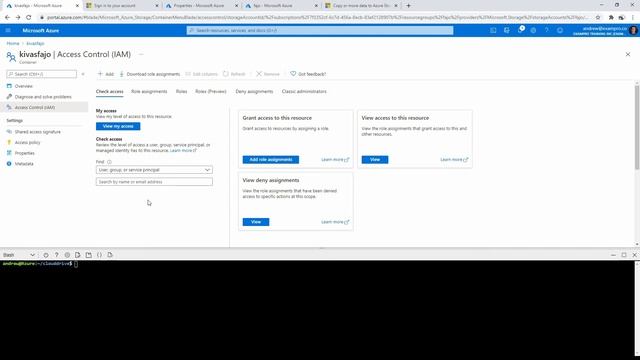Focus the Search by name or email address field

point(154,182)
